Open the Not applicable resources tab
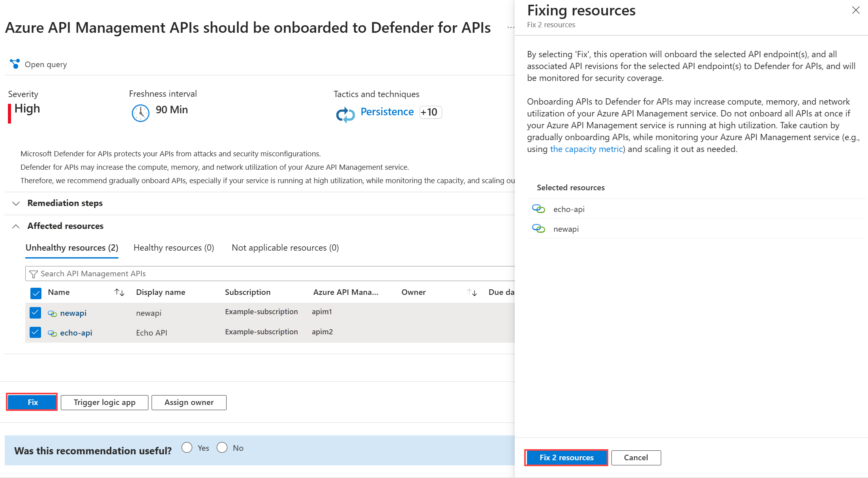 285,247
